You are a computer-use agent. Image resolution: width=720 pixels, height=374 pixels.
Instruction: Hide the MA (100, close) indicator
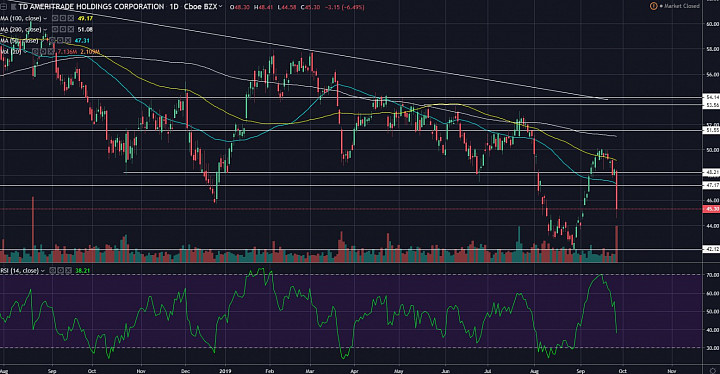[55, 18]
